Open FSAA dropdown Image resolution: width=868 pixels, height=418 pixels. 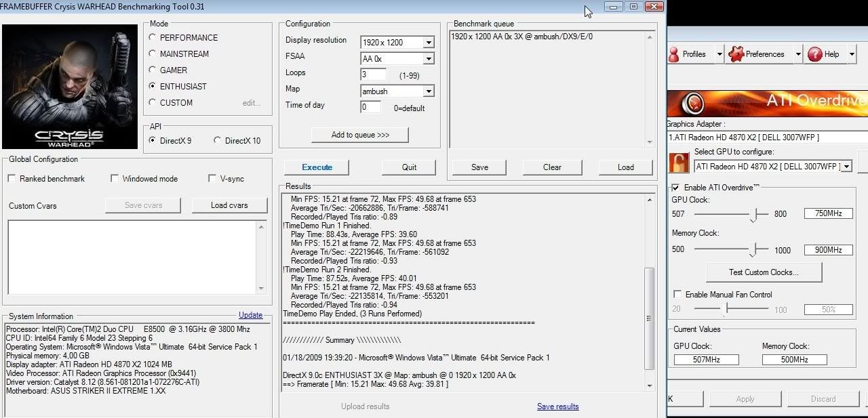428,59
